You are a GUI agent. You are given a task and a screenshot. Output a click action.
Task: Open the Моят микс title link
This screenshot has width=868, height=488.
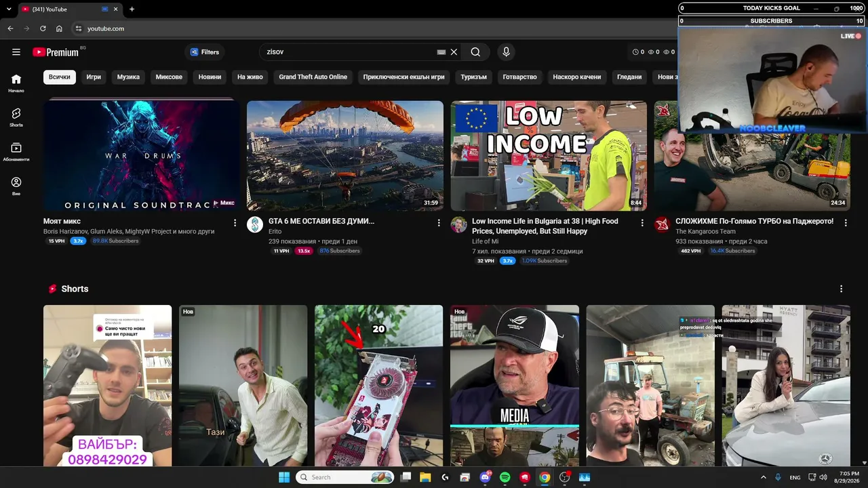[x=62, y=222]
